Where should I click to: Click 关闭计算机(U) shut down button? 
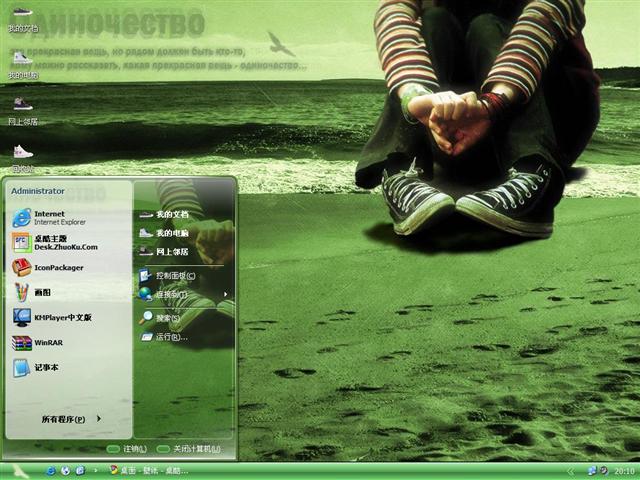click(x=189, y=449)
